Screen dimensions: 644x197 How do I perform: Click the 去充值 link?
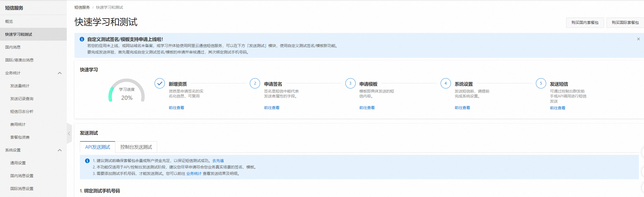(218, 161)
